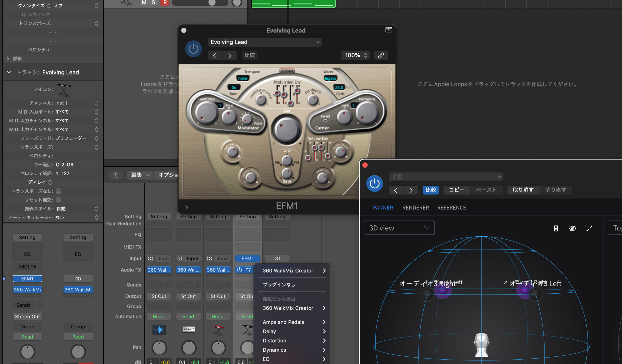622x364 pixels.
Task: Click the mixer up-arrow level icon
Action: click(116, 175)
